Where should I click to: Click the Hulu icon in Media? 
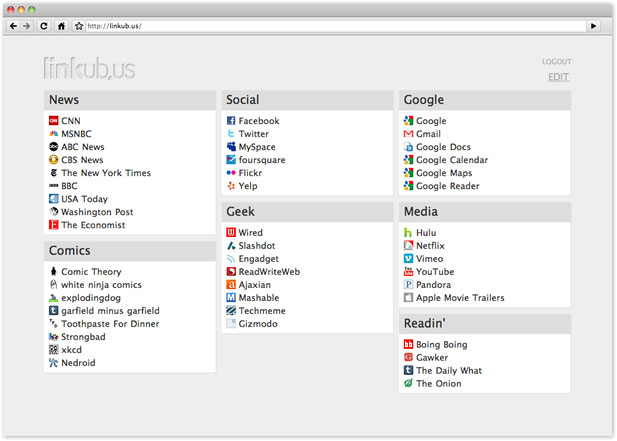pyautogui.click(x=408, y=233)
